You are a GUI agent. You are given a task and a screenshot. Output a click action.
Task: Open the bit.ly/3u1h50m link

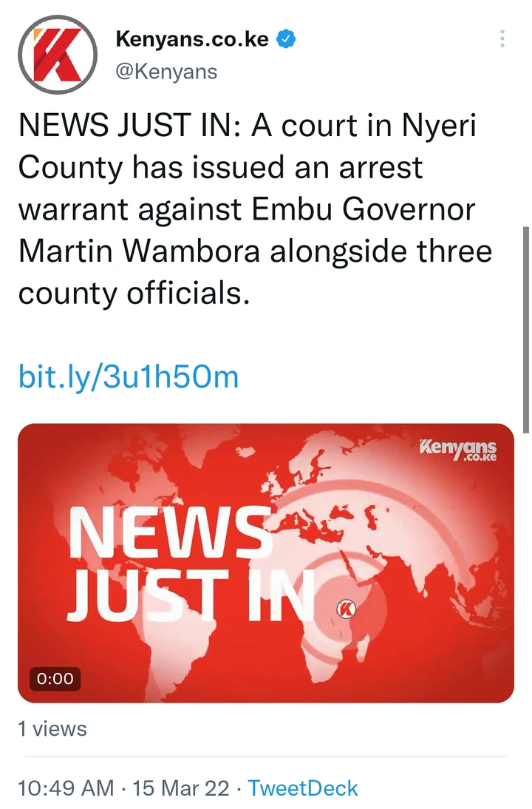(x=129, y=376)
